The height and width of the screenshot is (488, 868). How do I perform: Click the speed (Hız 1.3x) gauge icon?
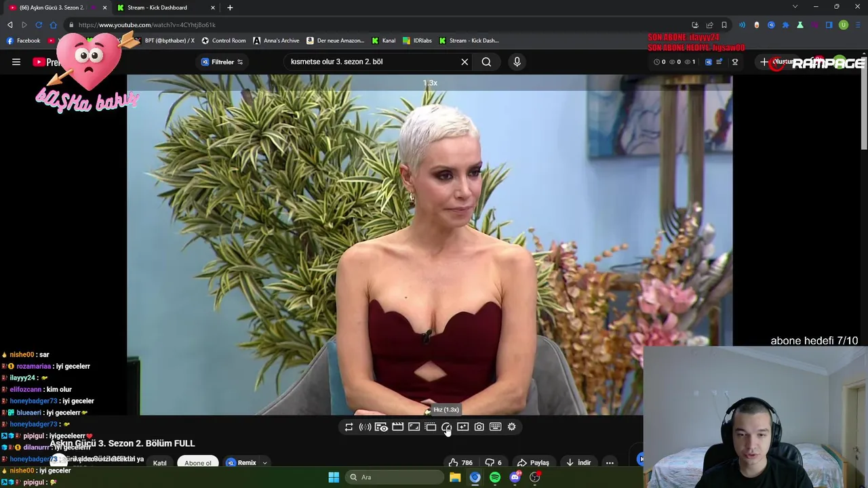tap(446, 427)
